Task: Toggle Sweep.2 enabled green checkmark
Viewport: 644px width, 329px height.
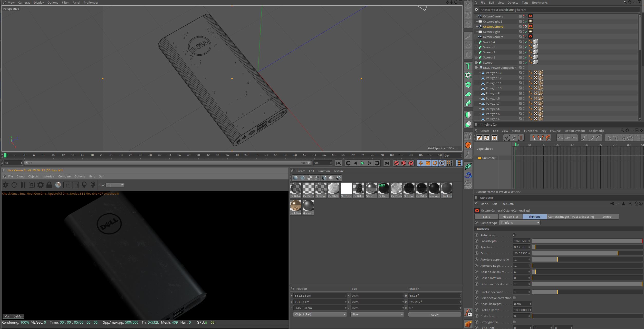Action: click(526, 52)
